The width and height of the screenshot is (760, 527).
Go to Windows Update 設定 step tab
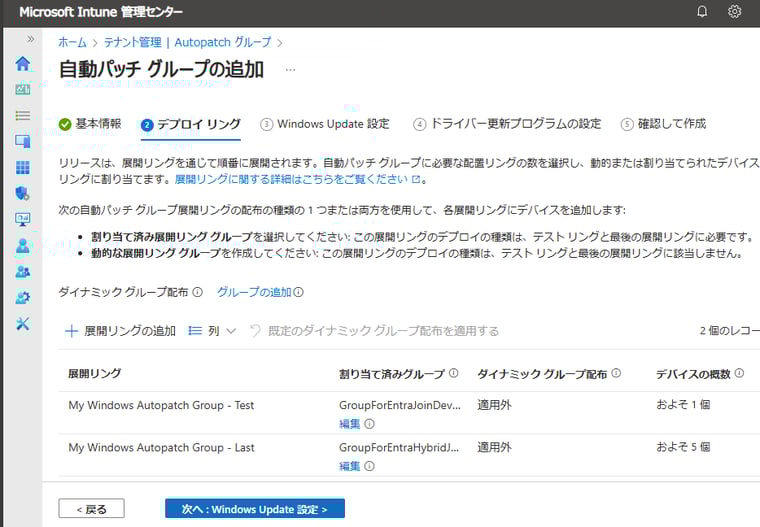pyautogui.click(x=325, y=124)
